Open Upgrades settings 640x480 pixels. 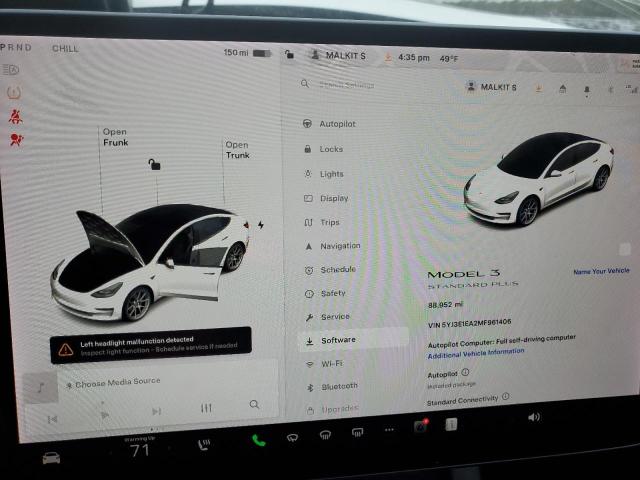click(333, 409)
